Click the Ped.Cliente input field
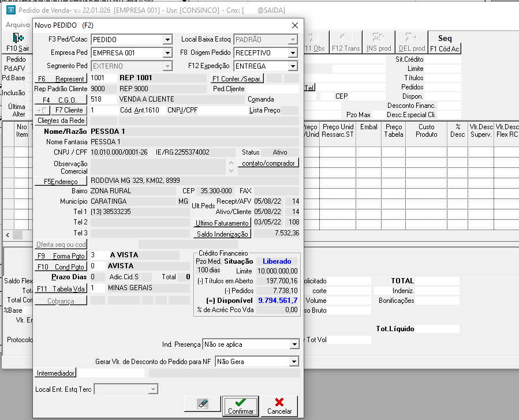Viewport: 519px width, 420px height. point(272,89)
